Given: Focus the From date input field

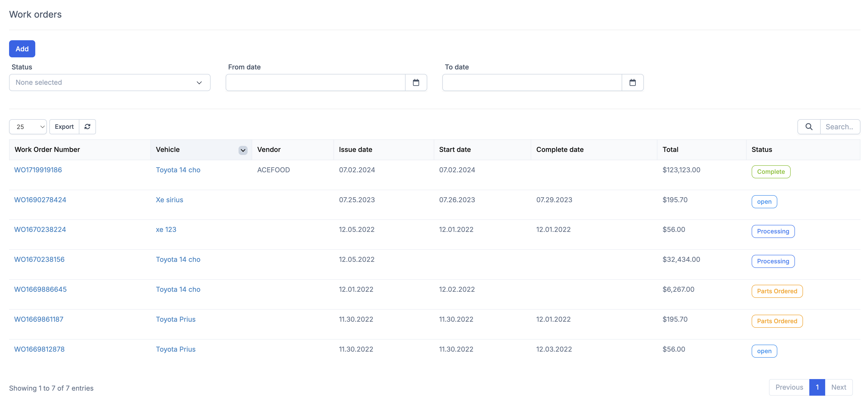Looking at the screenshot, I should [315, 83].
